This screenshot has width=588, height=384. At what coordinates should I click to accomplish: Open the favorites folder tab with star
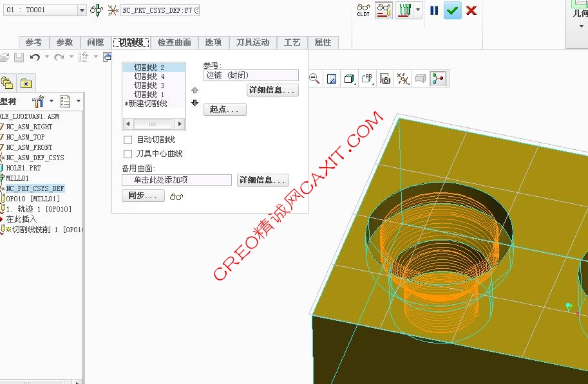tap(26, 83)
